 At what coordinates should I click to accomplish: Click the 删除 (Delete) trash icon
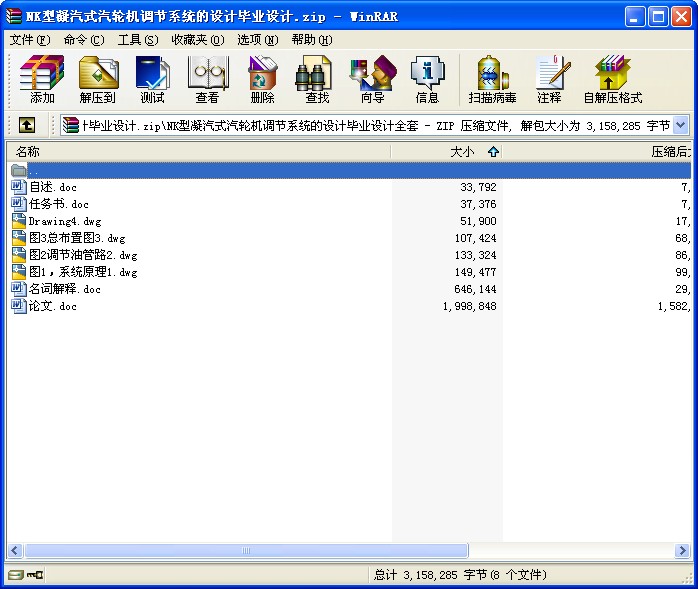coord(262,79)
